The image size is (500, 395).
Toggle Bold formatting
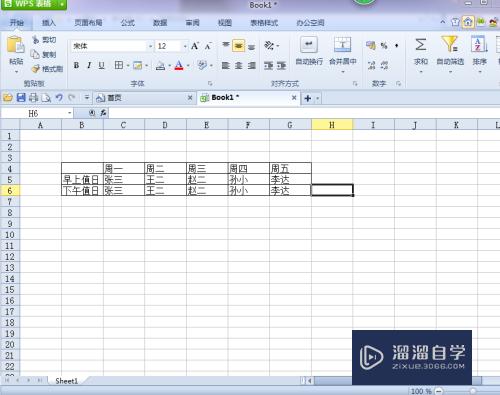pyautogui.click(x=76, y=65)
